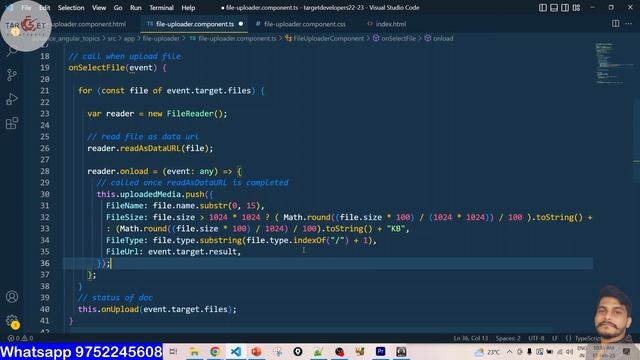Open the app breadcrumb dropdown
Viewport: 640px width, 360px height.
click(129, 38)
